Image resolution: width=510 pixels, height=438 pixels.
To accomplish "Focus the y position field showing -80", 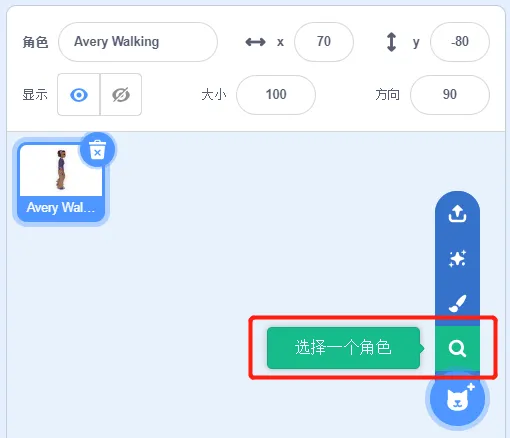I will (x=460, y=42).
